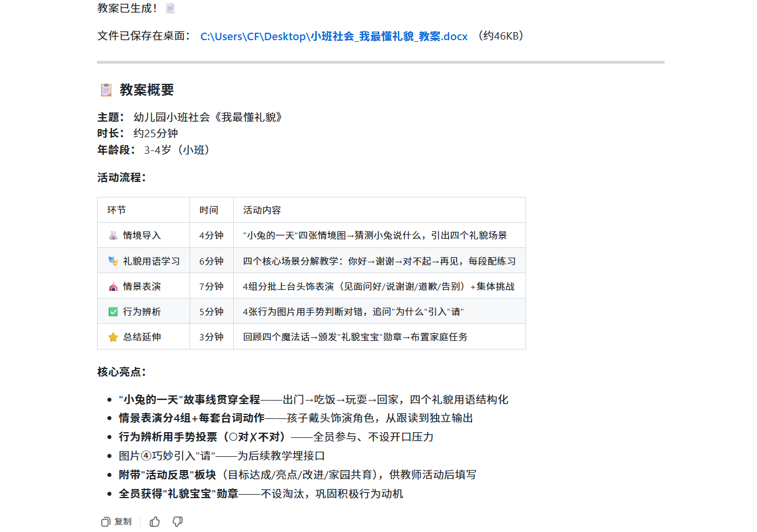Image resolution: width=757 pixels, height=532 pixels.
Task: Click the 核心亮点 heading
Action: 122,372
